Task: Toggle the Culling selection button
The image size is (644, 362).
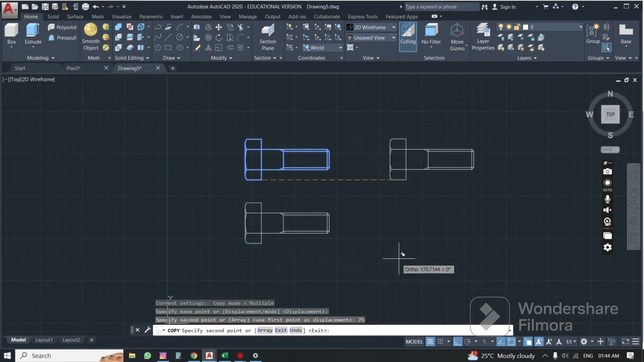Action: pyautogui.click(x=408, y=36)
